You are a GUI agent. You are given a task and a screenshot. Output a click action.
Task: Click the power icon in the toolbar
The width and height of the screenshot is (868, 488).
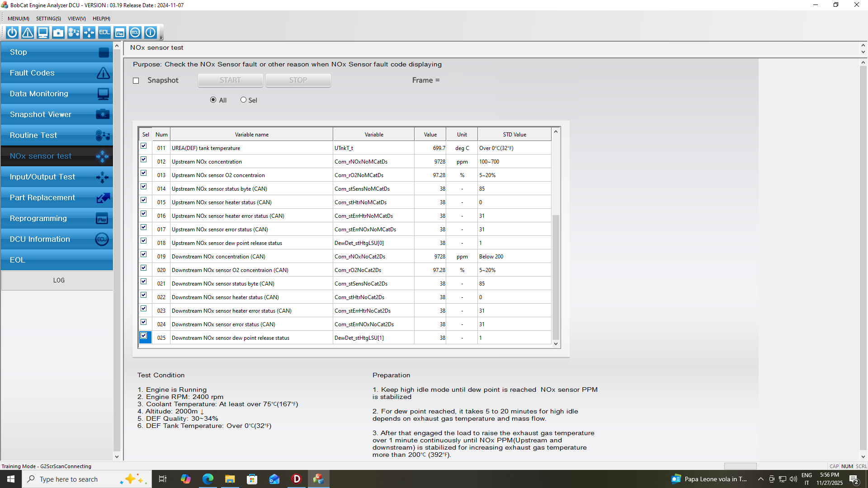[12, 33]
